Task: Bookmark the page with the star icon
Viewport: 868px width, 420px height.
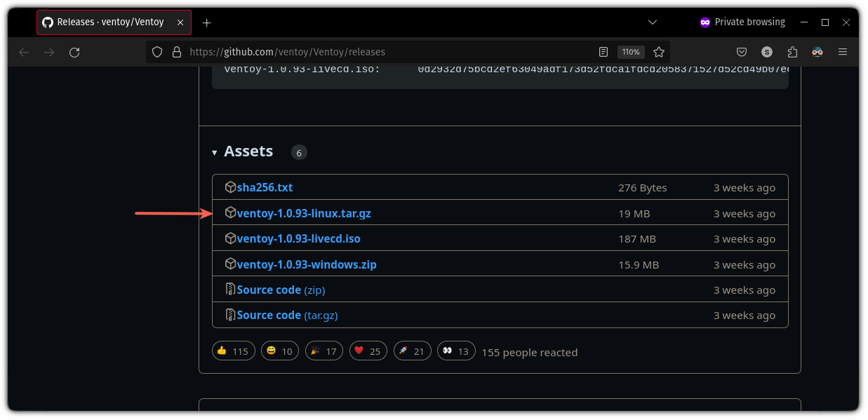Action: (x=658, y=51)
